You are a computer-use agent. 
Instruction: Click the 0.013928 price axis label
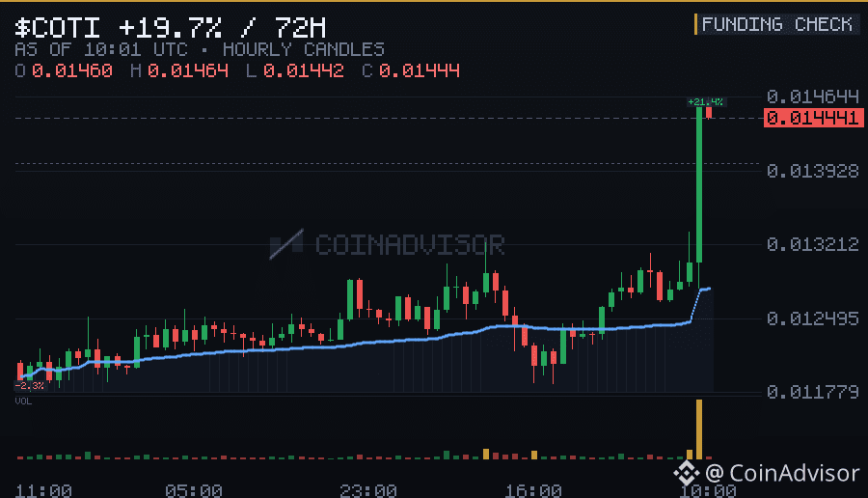point(813,171)
